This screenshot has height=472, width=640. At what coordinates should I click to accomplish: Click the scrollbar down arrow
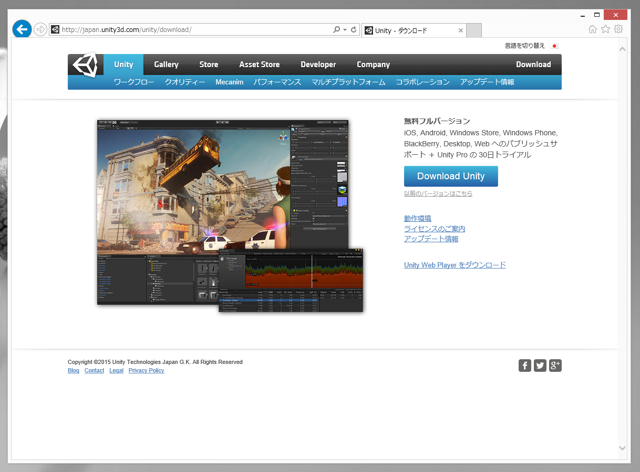622,448
